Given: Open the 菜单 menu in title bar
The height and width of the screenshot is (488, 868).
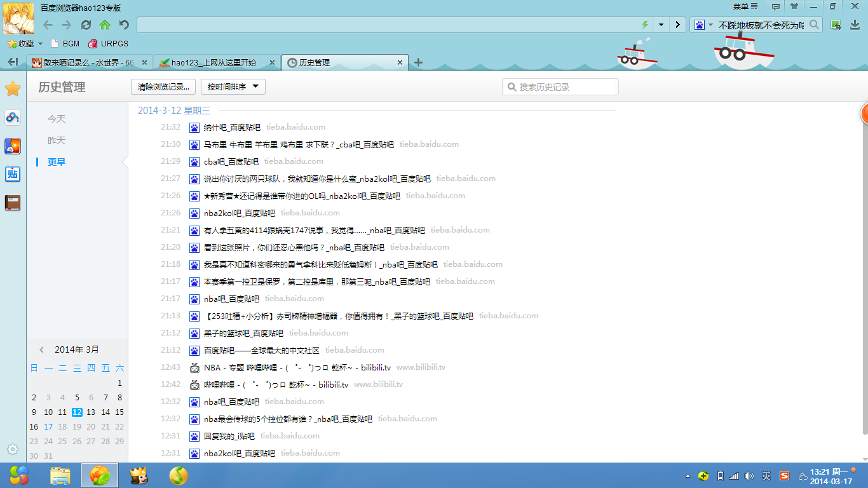Looking at the screenshot, I should [x=745, y=6].
